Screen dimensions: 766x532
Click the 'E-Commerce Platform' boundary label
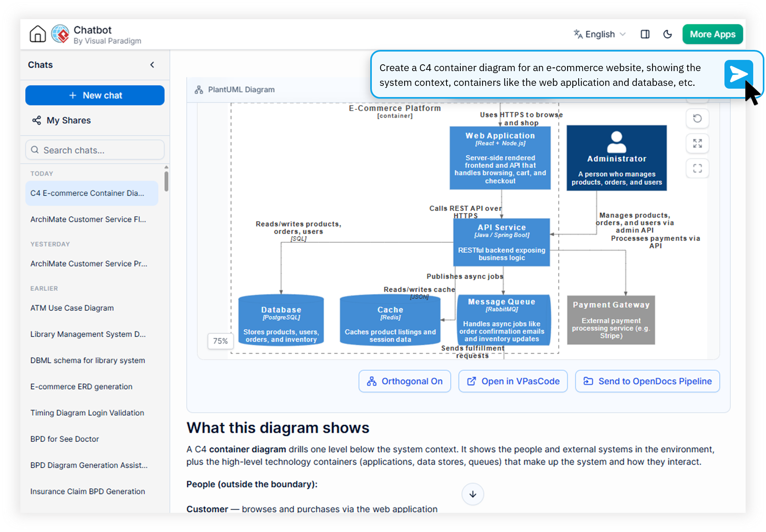click(x=395, y=108)
